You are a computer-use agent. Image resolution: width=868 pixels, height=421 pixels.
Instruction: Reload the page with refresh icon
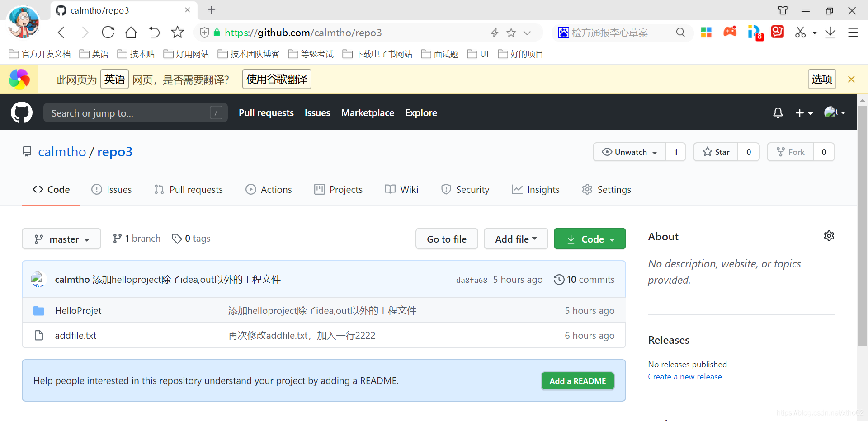[108, 33]
